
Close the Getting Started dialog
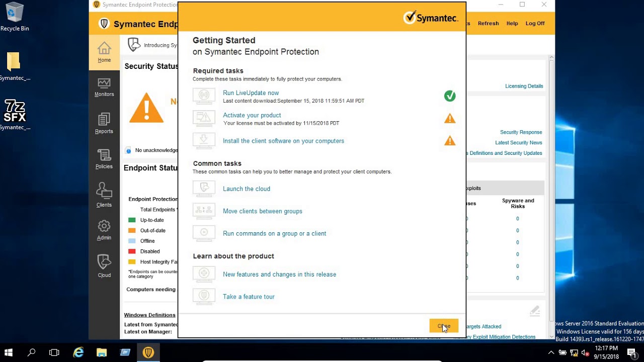(x=444, y=326)
